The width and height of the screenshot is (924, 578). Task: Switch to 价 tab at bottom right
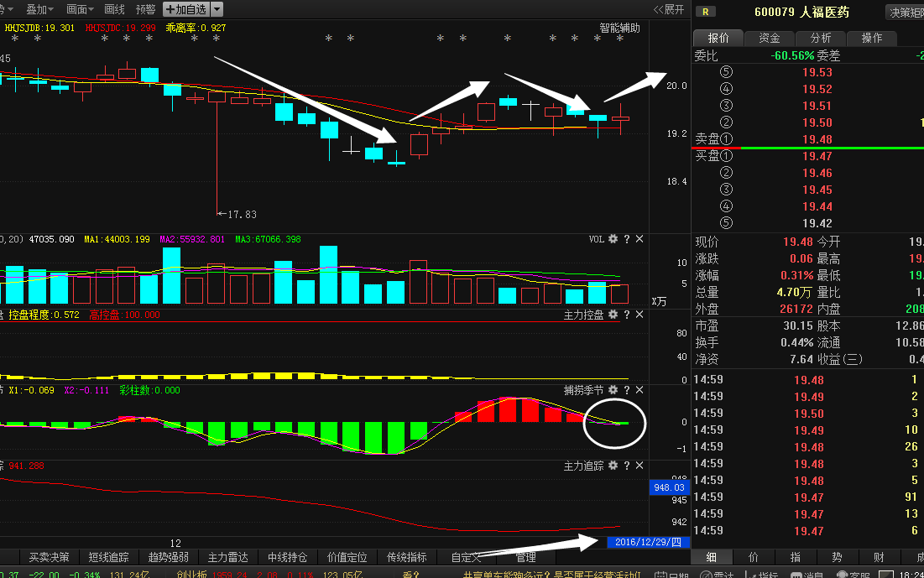753,557
